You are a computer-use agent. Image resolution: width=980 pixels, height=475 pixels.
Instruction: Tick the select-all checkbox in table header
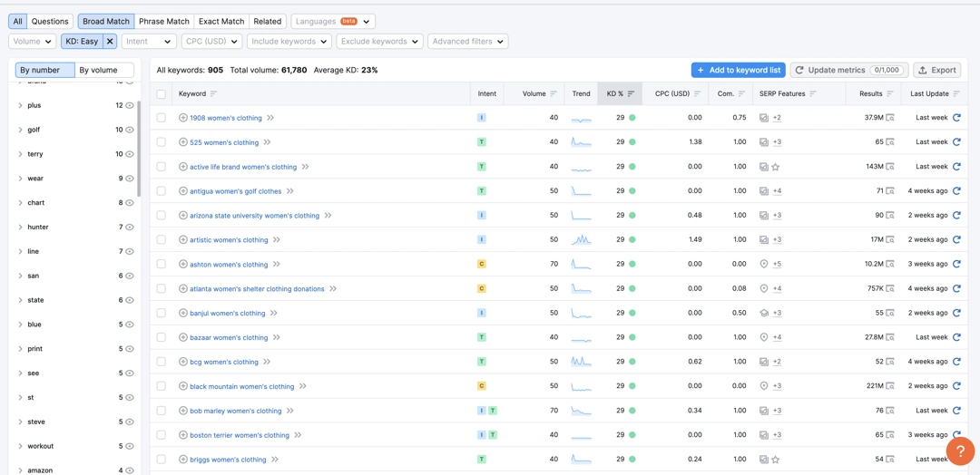162,94
